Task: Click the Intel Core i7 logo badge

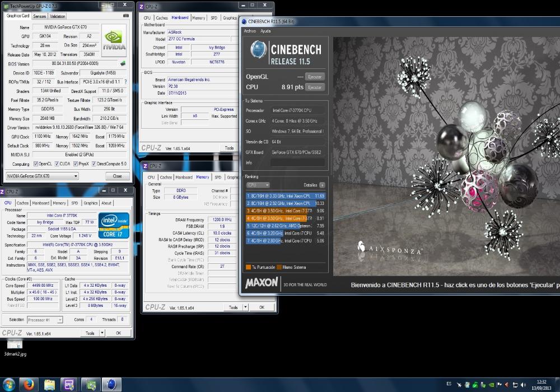Action: (114, 226)
